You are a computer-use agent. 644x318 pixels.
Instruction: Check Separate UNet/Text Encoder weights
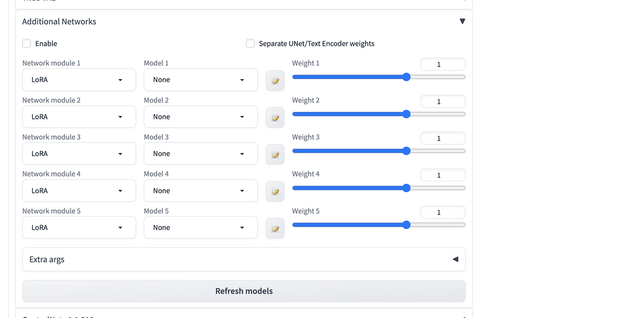coord(250,43)
